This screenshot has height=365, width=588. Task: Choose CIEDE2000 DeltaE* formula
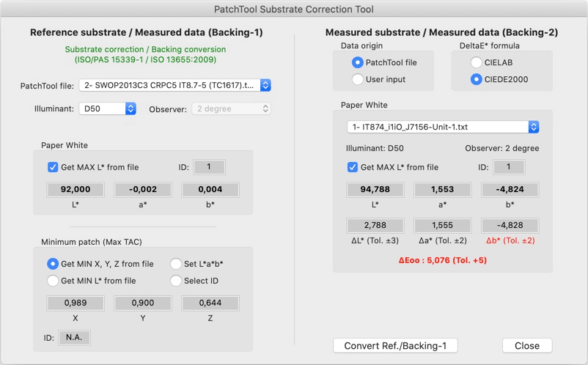[477, 79]
